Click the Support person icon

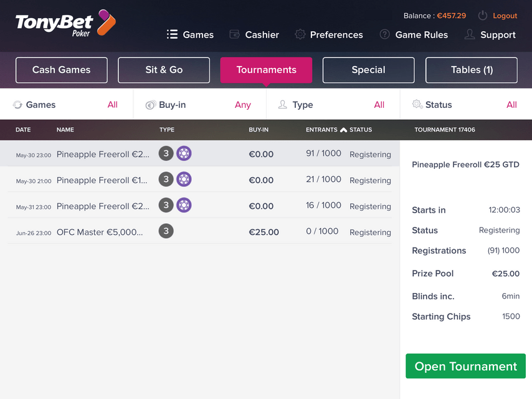470,34
